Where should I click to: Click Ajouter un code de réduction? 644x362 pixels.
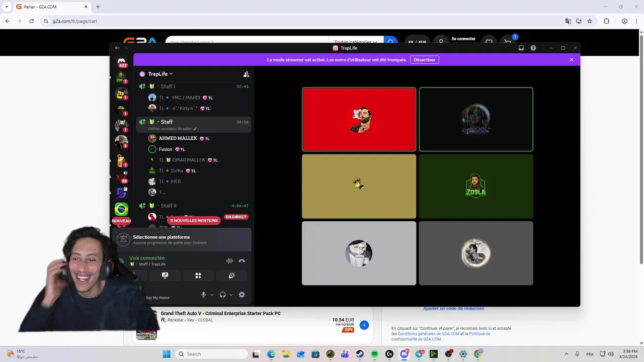453,308
